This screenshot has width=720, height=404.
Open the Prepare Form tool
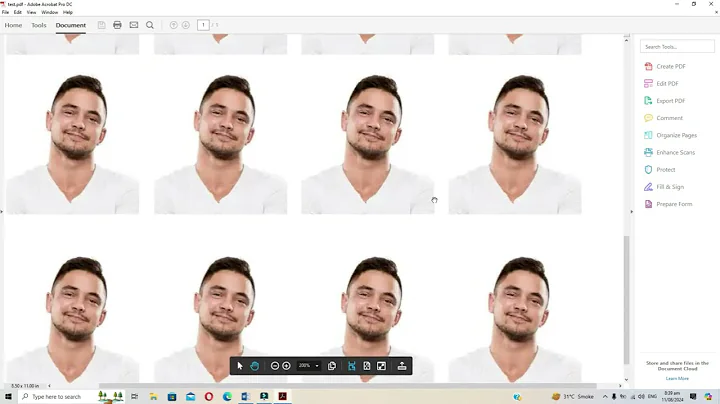[668, 204]
